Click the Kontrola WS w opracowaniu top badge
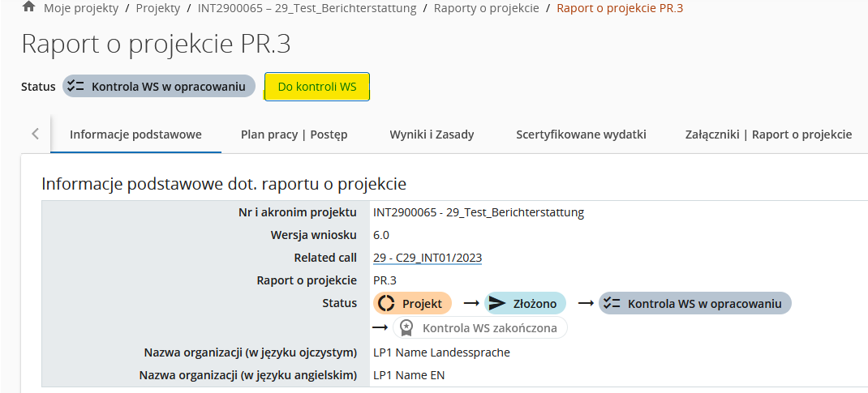The height and width of the screenshot is (393, 868). click(x=159, y=87)
